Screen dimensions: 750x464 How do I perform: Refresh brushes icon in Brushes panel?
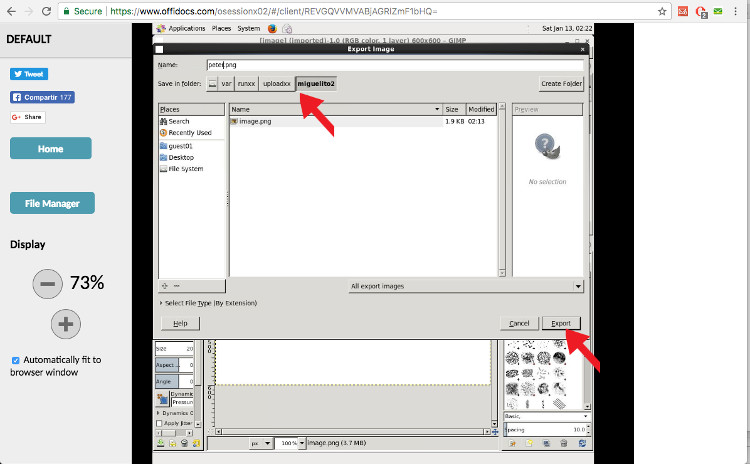click(x=582, y=443)
